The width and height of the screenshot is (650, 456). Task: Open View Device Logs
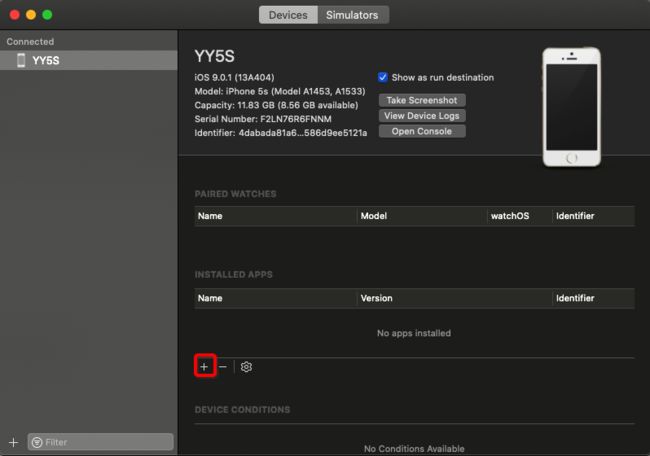pyautogui.click(x=422, y=116)
